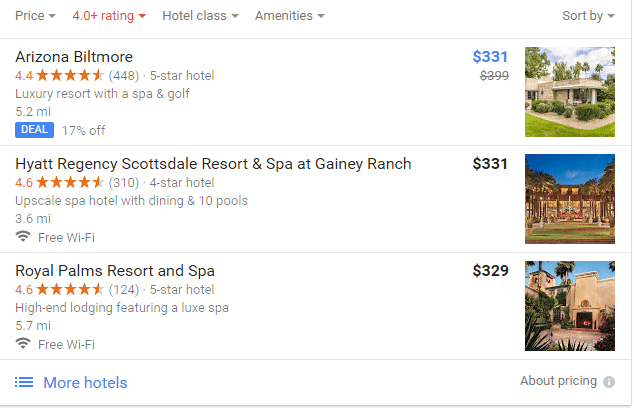View the Arizona Biltmore photo thumbnail
The height and width of the screenshot is (408, 634).
point(570,92)
